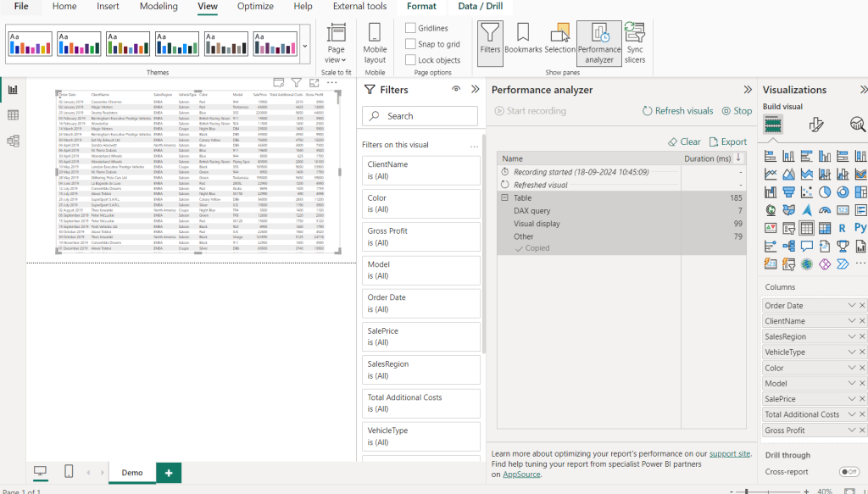
Task: Choose the Q&A speech bubble visual
Action: [807, 247]
